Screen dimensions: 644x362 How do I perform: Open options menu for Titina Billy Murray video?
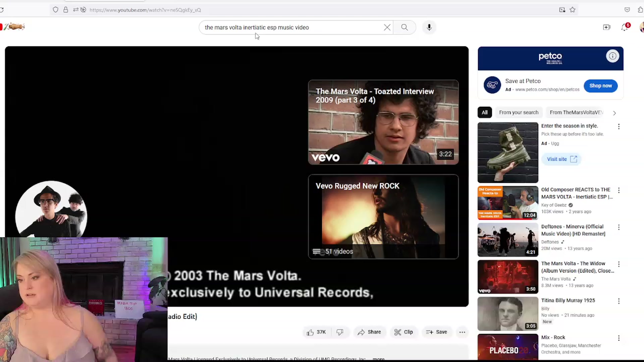(619, 301)
